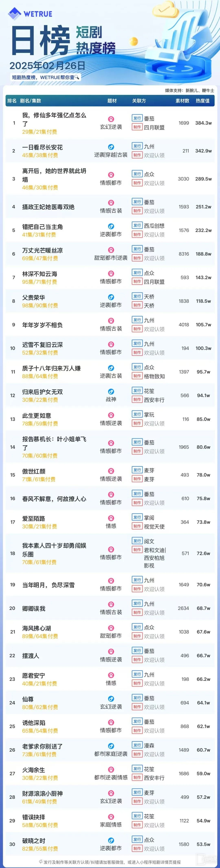
Task: Select the 素材数 column header
Action: pyautogui.click(x=182, y=101)
